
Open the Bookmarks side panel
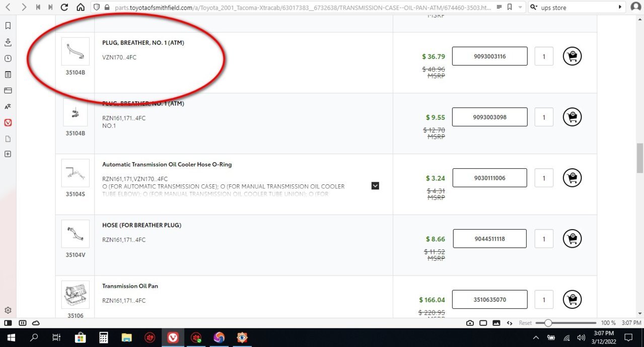(x=8, y=26)
